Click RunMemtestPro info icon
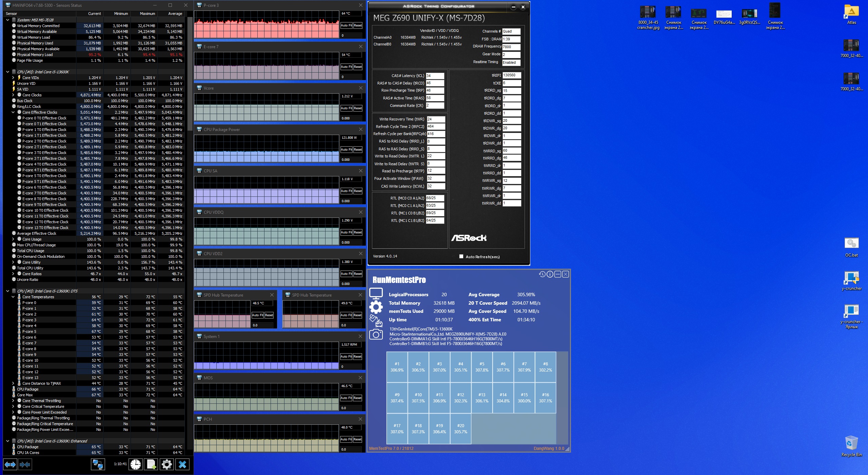The height and width of the screenshot is (475, 868). [x=550, y=274]
